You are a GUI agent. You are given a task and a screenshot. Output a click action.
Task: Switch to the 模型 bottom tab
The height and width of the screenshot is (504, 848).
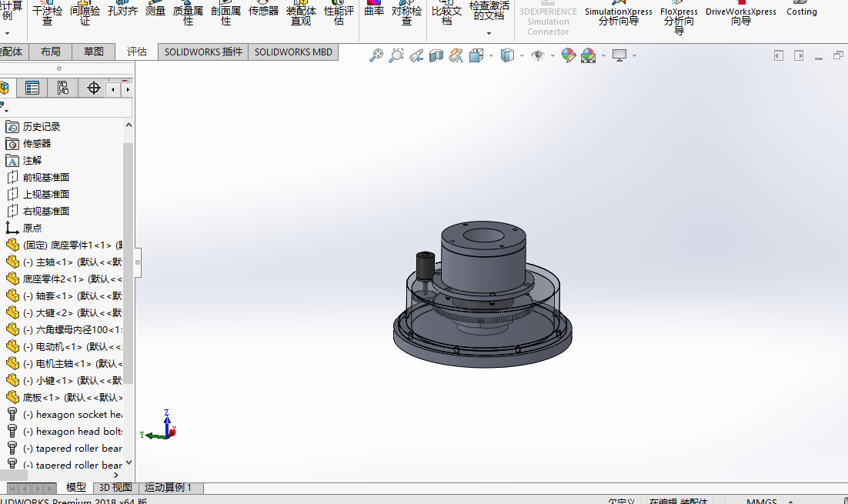point(75,487)
